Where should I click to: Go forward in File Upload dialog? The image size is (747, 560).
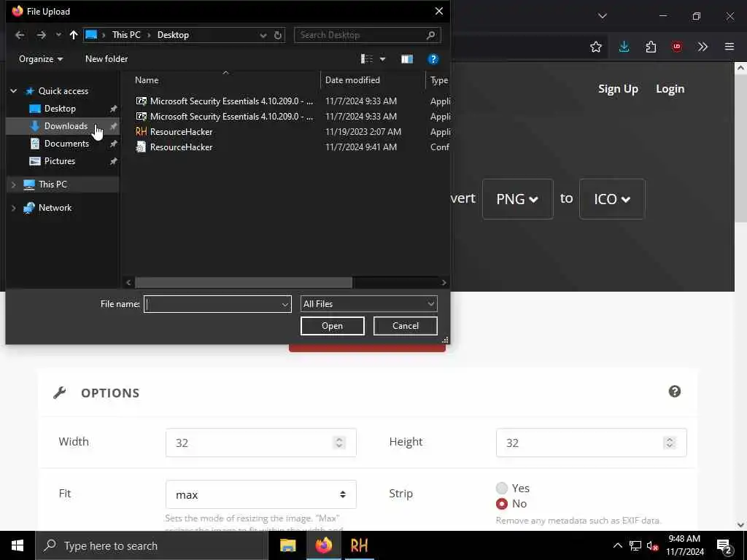coord(42,35)
